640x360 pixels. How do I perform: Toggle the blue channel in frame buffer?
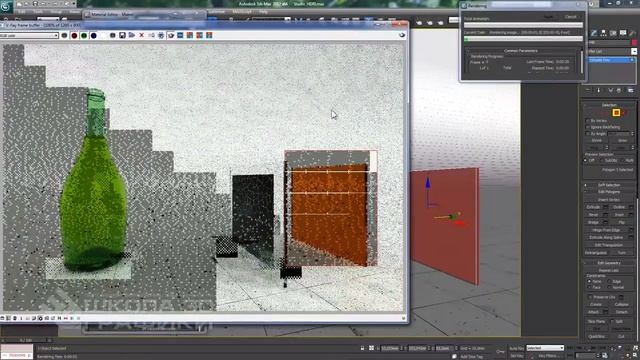[93, 36]
